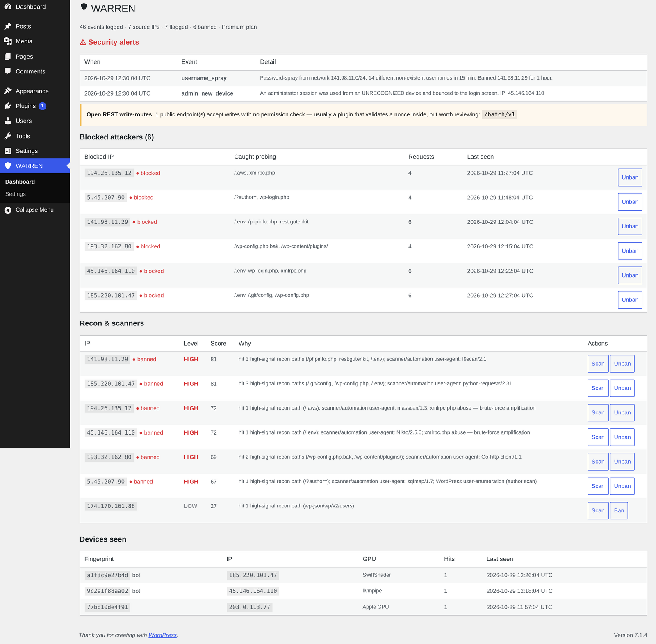656x644 pixels.
Task: Unban 45.146.164.110 in Blocked attackers table
Action: 630,275
